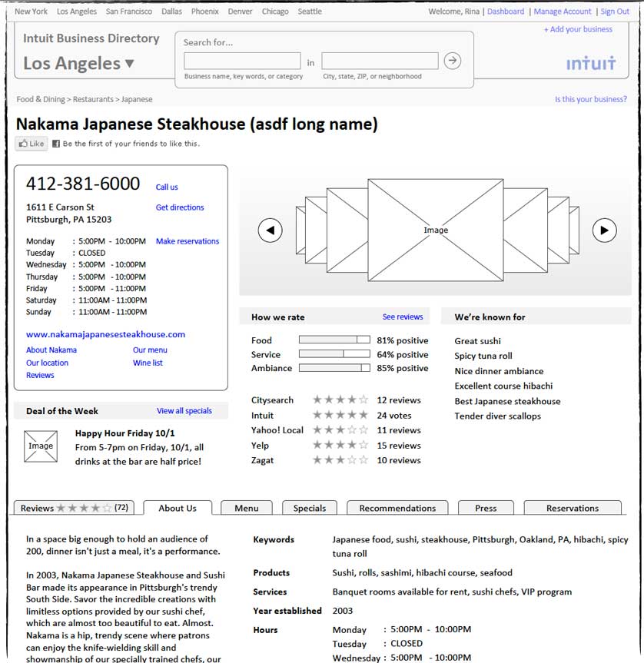Viewport: 644px width, 663px height.
Task: Open the Recommendations tab
Action: point(397,508)
